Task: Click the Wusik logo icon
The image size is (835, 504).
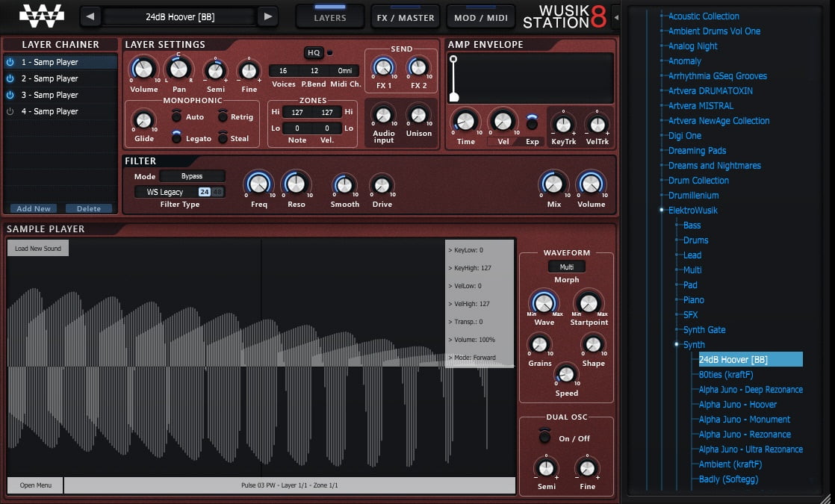Action: tap(42, 16)
